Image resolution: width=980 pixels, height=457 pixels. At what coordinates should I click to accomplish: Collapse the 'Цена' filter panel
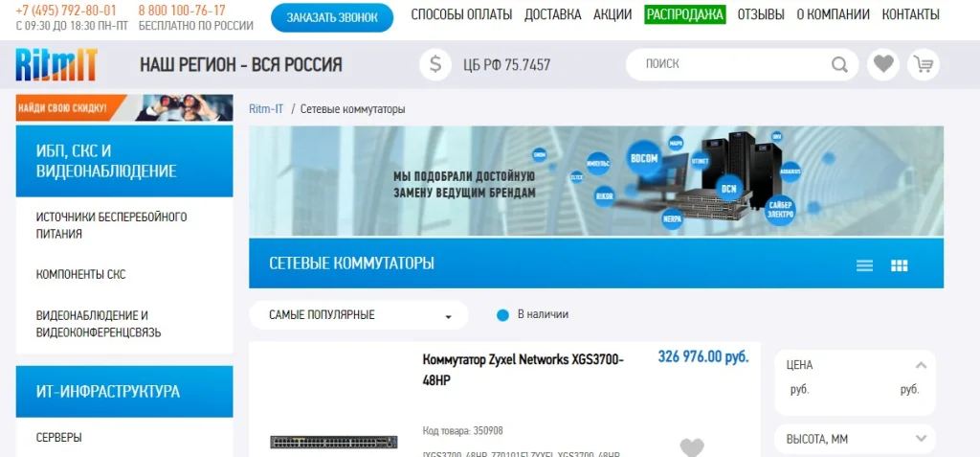coord(921,365)
